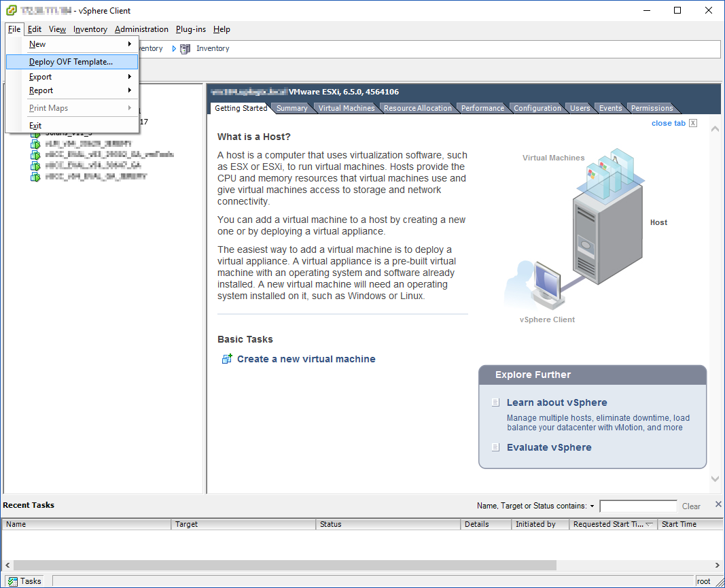Expand the New submenu in File menu
The height and width of the screenshot is (588, 725).
[130, 44]
